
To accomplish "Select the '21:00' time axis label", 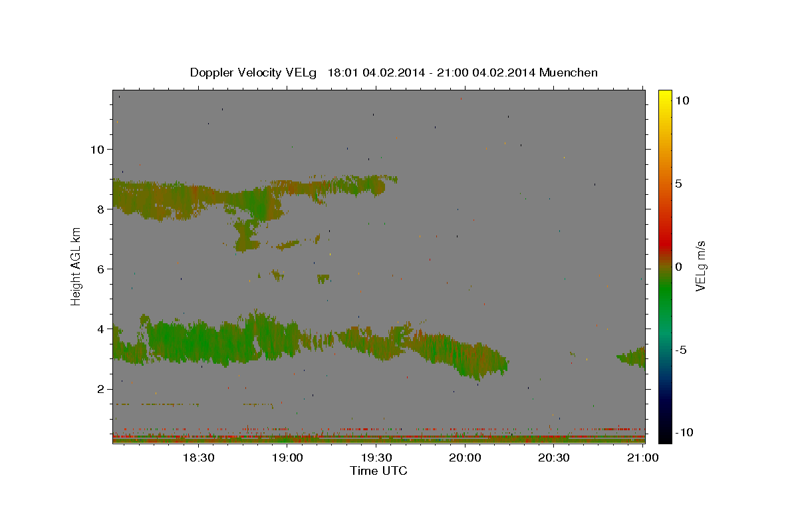I will pos(643,458).
